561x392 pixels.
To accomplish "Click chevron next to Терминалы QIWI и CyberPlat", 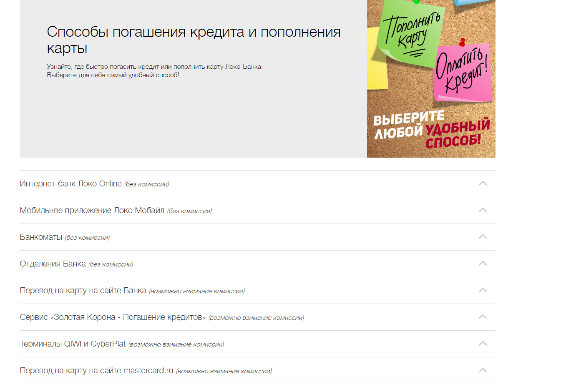I will (x=483, y=344).
